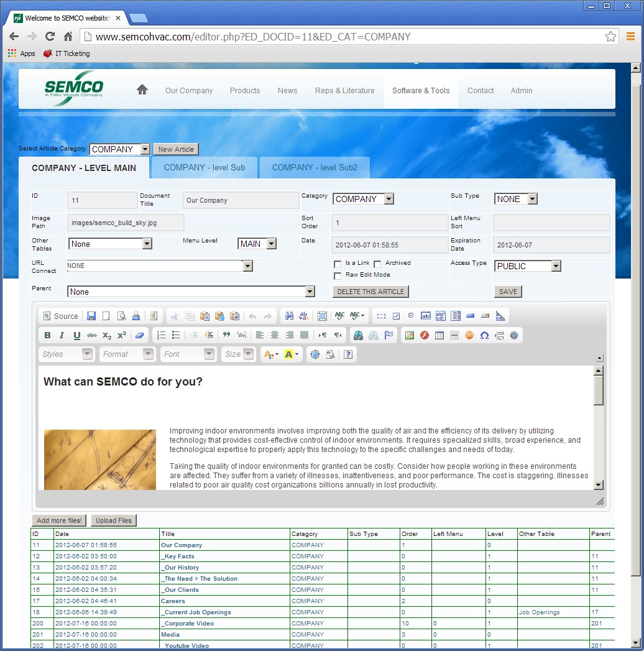Open the Products menu in navigation
This screenshot has height=651, width=644.
245,91
